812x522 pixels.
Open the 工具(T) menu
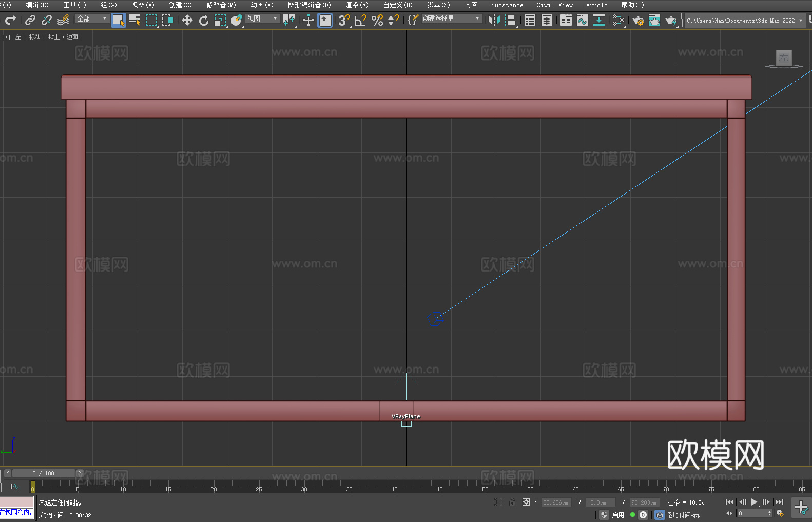(x=74, y=5)
